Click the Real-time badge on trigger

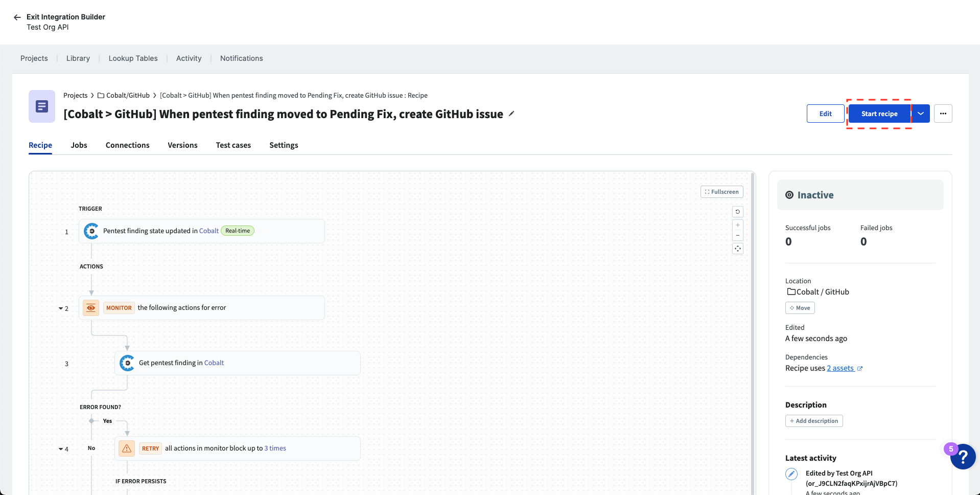238,231
